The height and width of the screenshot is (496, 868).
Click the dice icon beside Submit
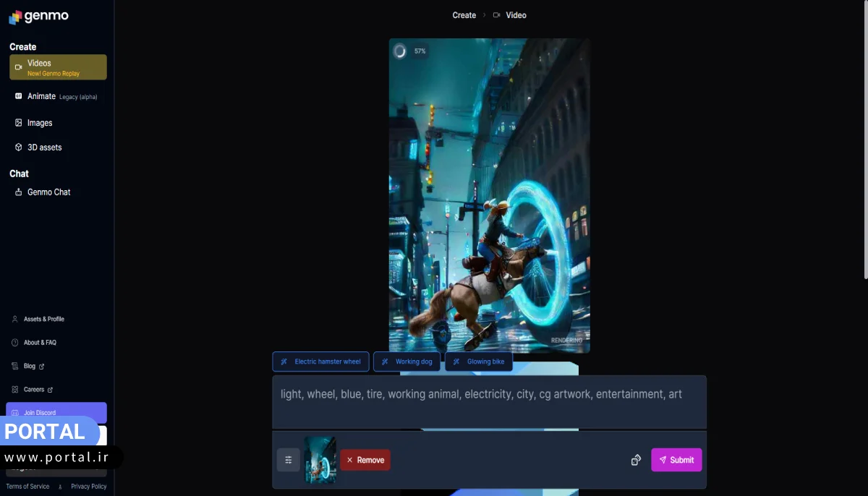point(636,460)
